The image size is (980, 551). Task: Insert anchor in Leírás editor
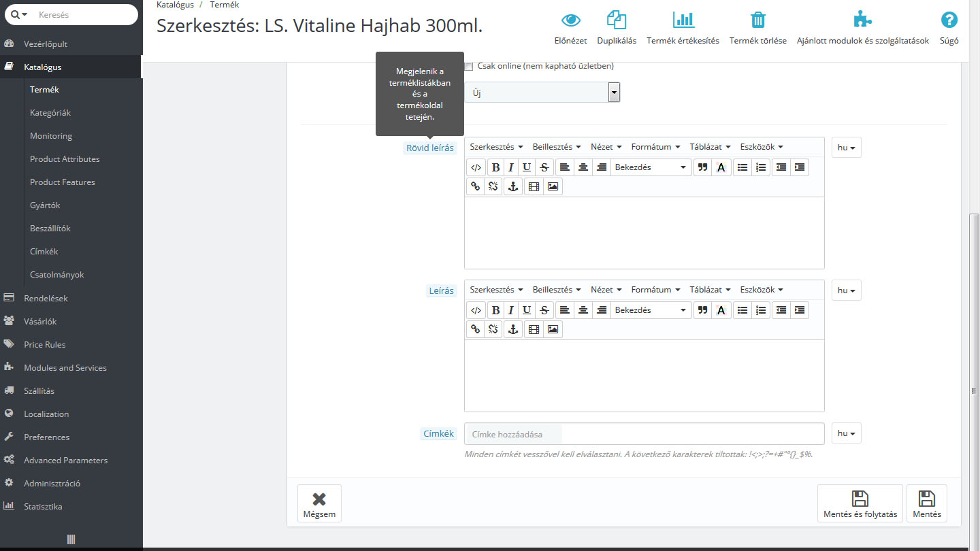click(513, 329)
